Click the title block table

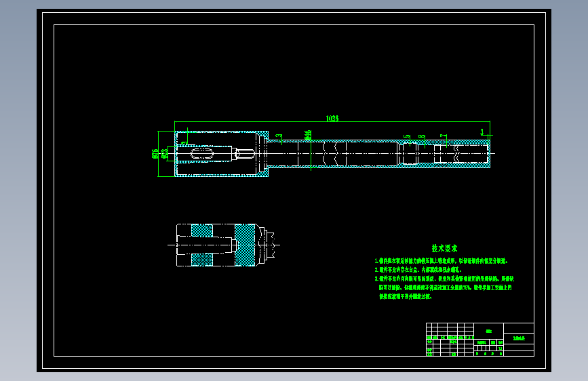coord(480,340)
